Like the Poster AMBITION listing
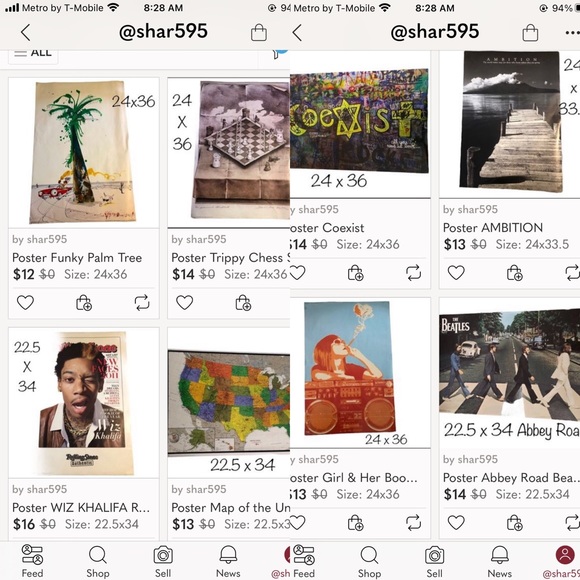 point(456,273)
